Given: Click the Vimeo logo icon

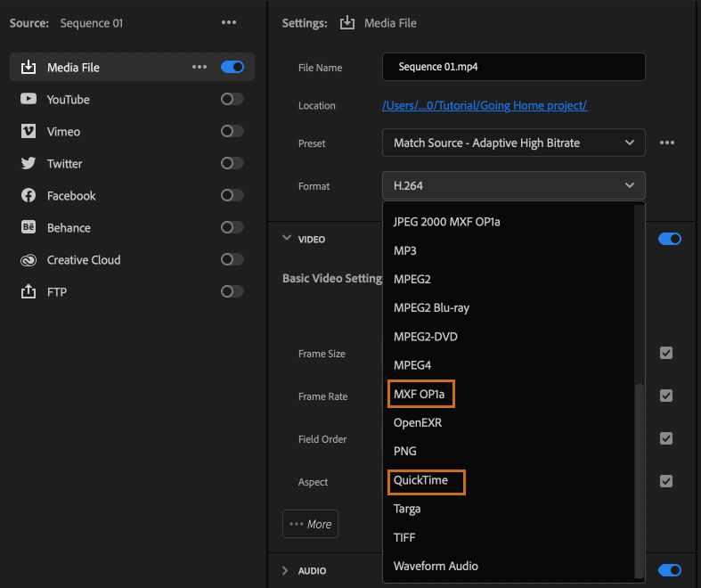Looking at the screenshot, I should [x=29, y=131].
